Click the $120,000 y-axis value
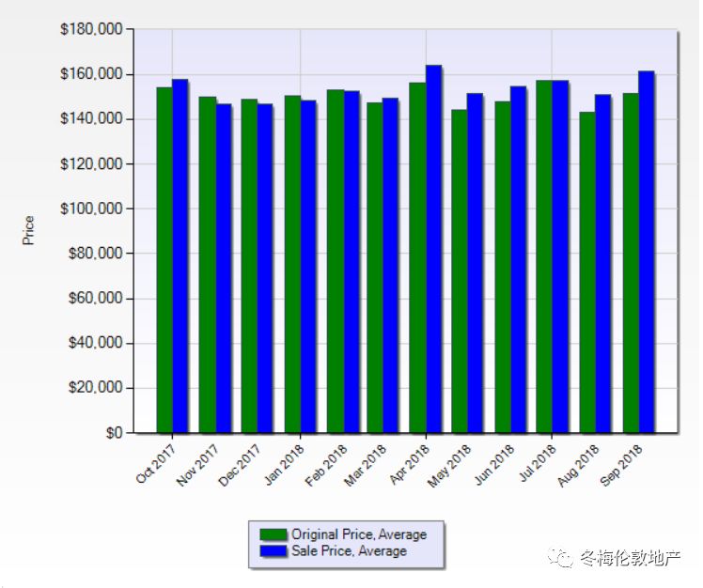703x588 pixels. (91, 163)
